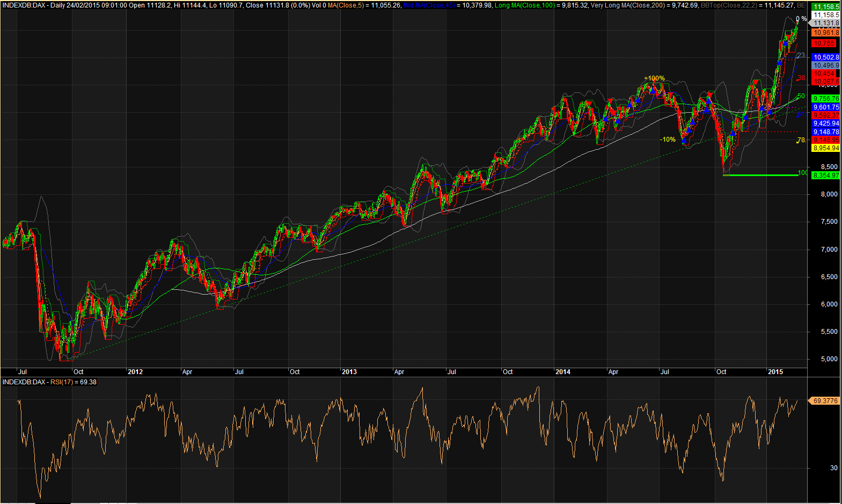Click the white 11,158.5 price label
The height and width of the screenshot is (504, 842).
click(826, 15)
